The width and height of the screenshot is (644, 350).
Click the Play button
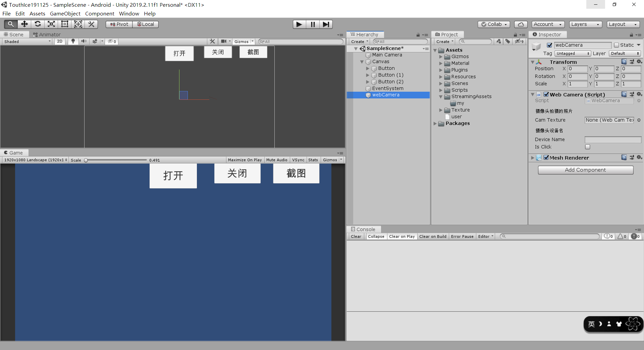coord(299,24)
